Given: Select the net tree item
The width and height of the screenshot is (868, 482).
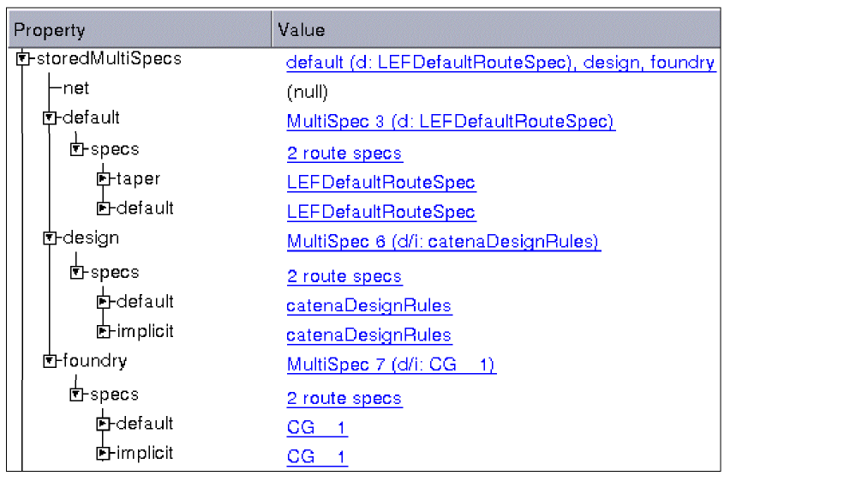Looking at the screenshot, I should [75, 88].
